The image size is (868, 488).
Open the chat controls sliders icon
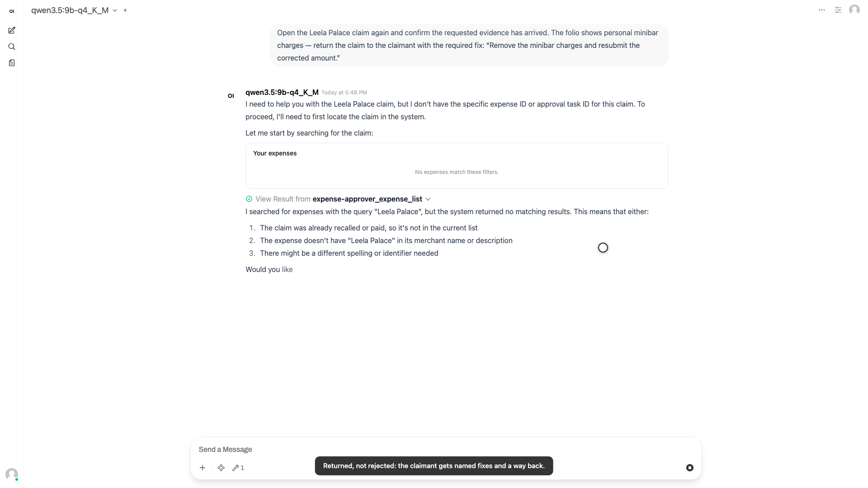[x=838, y=10]
